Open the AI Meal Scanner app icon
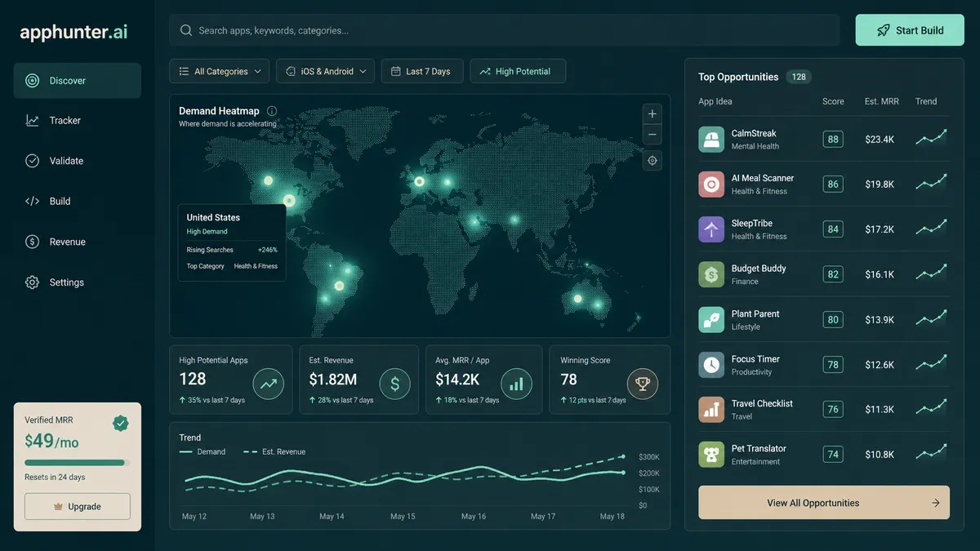 tap(711, 184)
